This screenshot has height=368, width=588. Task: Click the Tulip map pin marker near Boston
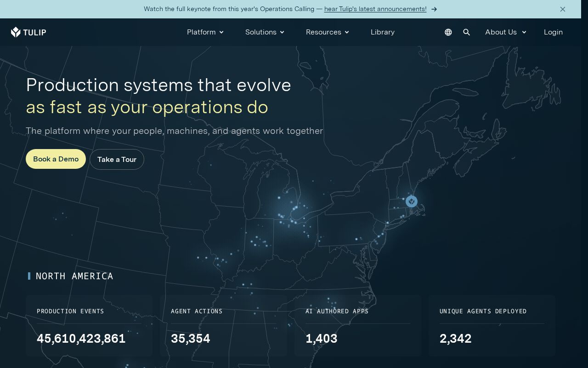(412, 201)
